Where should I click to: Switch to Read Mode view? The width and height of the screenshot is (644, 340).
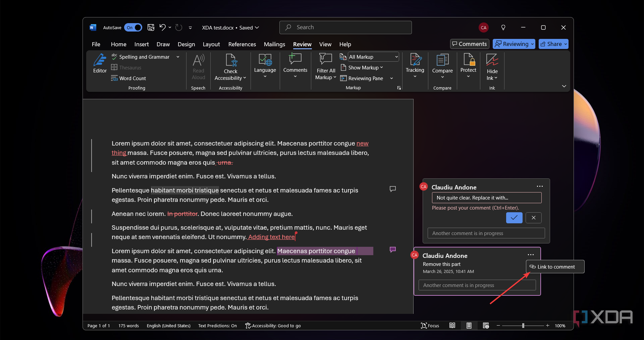pyautogui.click(x=452, y=326)
